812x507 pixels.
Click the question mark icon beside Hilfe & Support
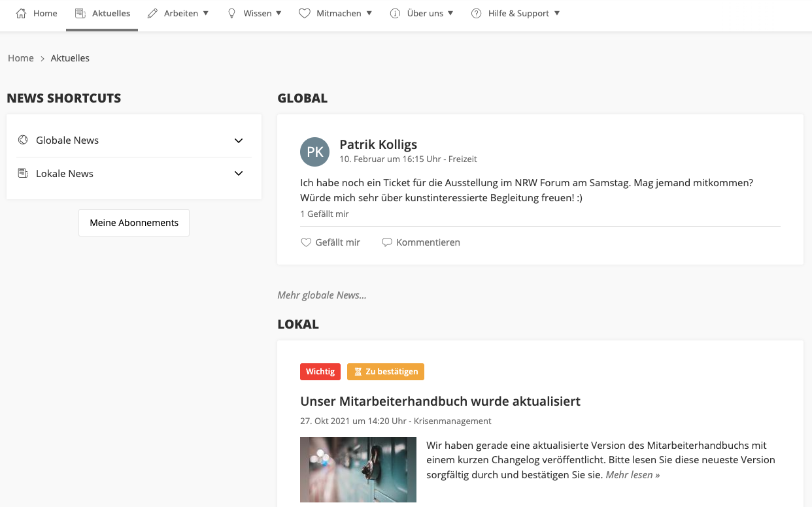pos(476,13)
